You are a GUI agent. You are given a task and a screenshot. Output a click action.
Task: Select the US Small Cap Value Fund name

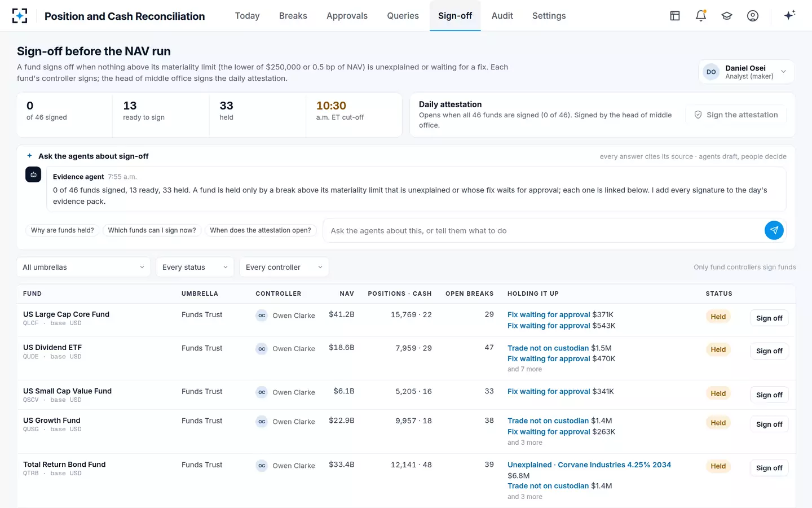[67, 391]
